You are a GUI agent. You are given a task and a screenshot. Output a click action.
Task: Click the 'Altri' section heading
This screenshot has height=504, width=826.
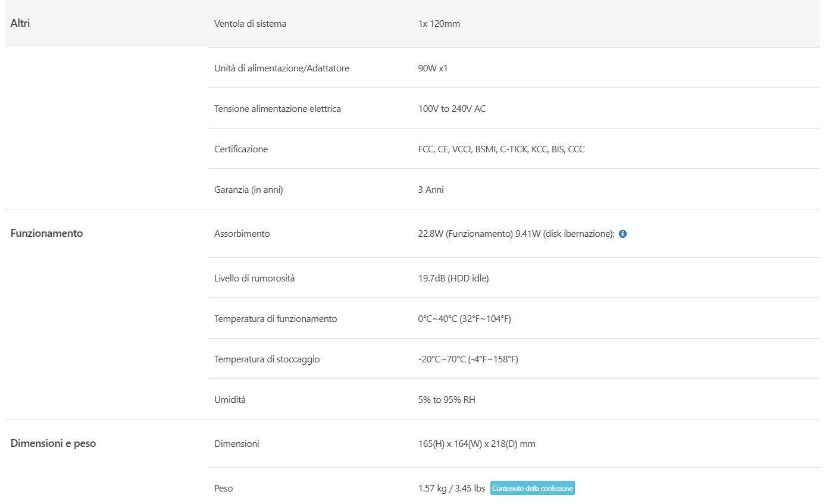pos(20,24)
